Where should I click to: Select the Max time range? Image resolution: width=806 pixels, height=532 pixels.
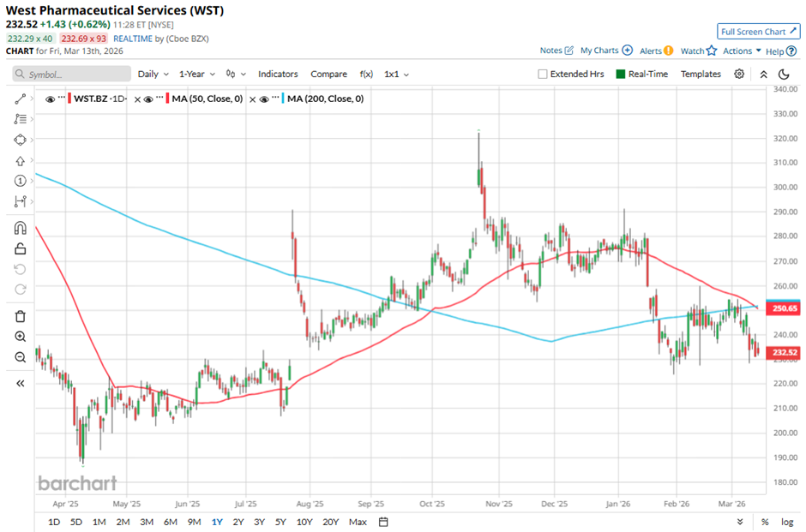(x=358, y=522)
